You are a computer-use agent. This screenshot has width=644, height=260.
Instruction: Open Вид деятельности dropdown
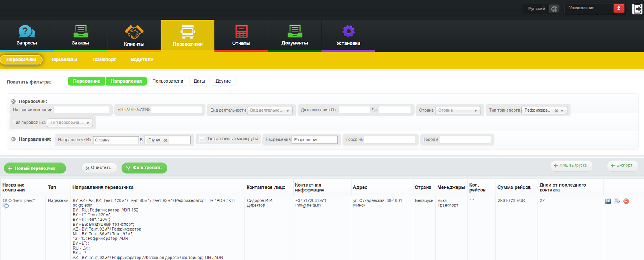pyautogui.click(x=270, y=110)
